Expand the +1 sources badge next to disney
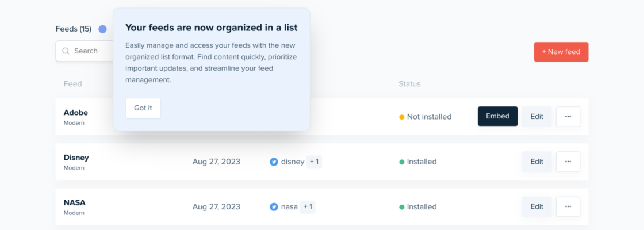Image resolution: width=644 pixels, height=230 pixels. coord(314,162)
